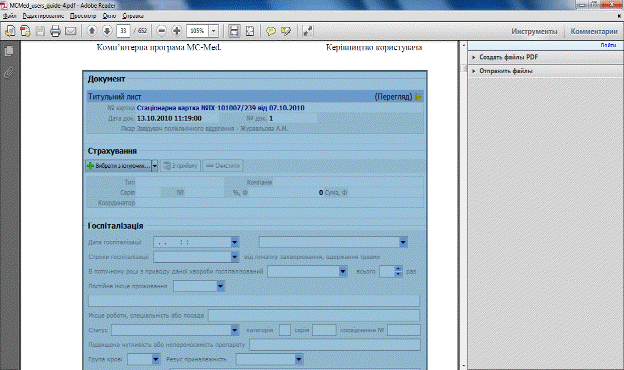Open the Редактирование menu
The height and width of the screenshot is (370, 624).
[x=43, y=16]
